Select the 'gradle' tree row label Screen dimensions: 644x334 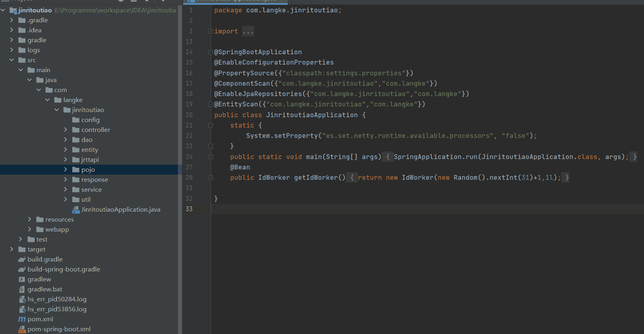(37, 40)
